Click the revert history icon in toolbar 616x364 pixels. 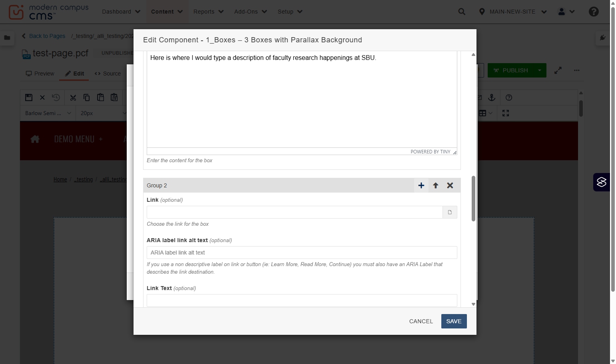(x=56, y=97)
